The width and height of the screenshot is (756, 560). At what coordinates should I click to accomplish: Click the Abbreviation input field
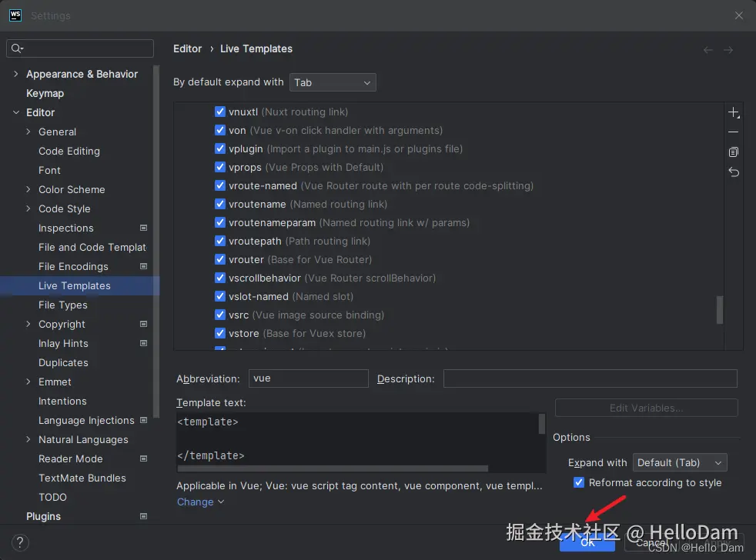(309, 378)
